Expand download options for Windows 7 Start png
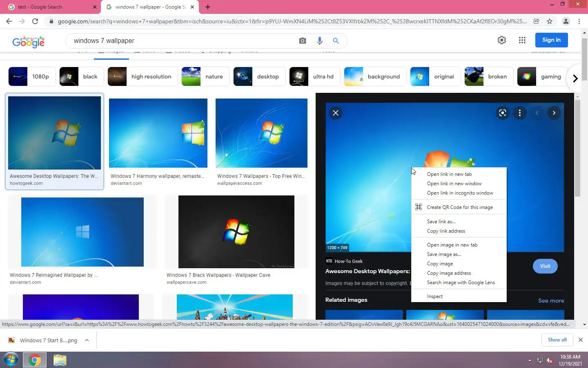Image resolution: width=588 pixels, height=368 pixels. (87, 340)
